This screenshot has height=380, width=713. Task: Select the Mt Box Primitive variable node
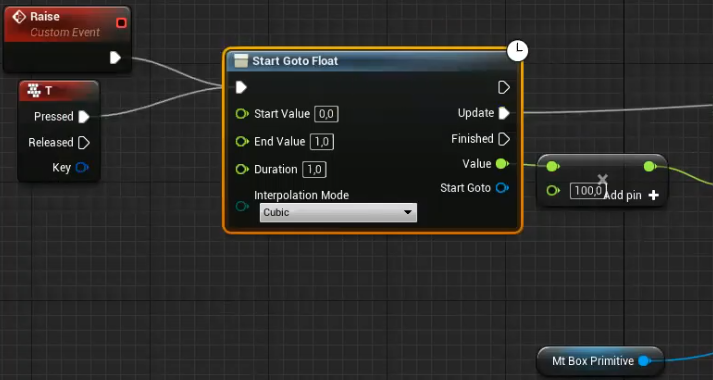click(x=600, y=361)
